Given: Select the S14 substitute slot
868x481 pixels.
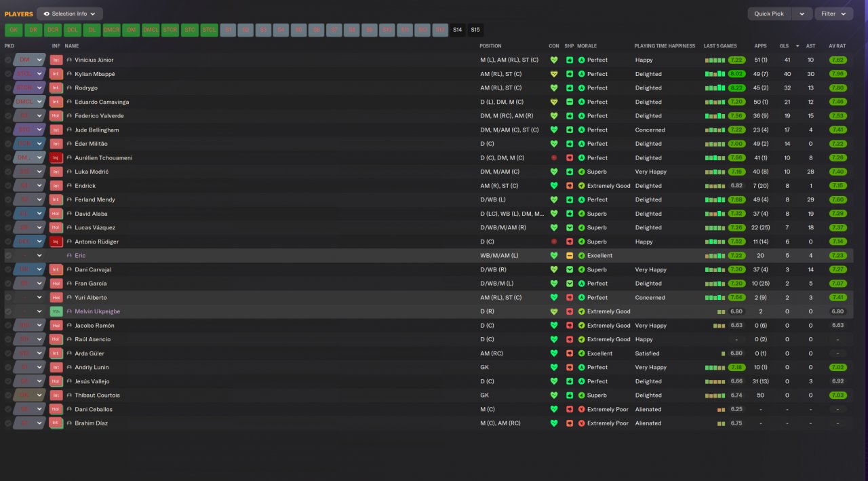Looking at the screenshot, I should [x=457, y=30].
